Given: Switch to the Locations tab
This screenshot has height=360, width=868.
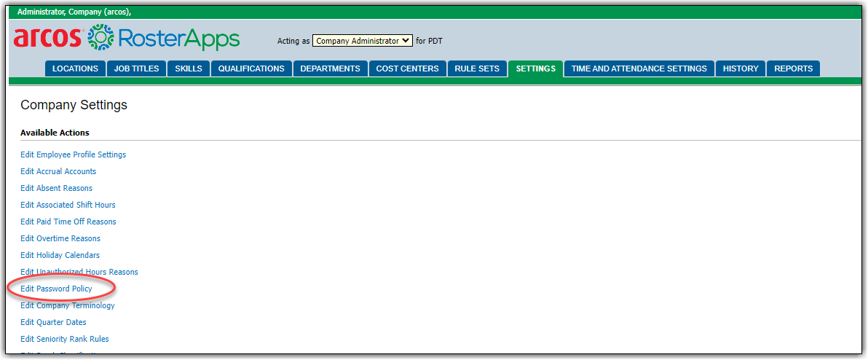Looking at the screenshot, I should [75, 69].
